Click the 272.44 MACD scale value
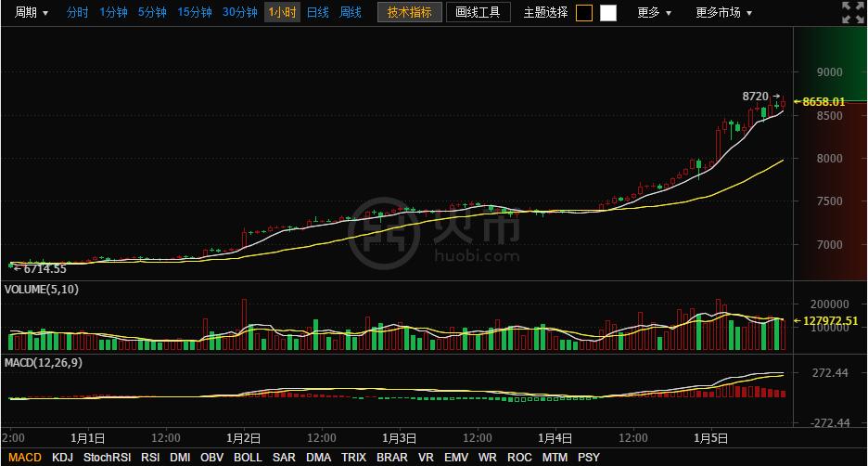Screen dimensions: 868x466 coord(830,373)
